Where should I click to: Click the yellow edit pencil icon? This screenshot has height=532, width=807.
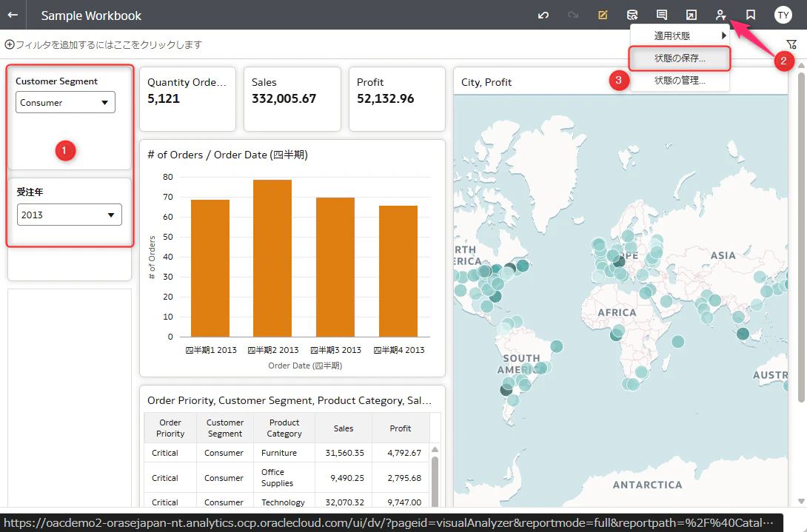603,15
